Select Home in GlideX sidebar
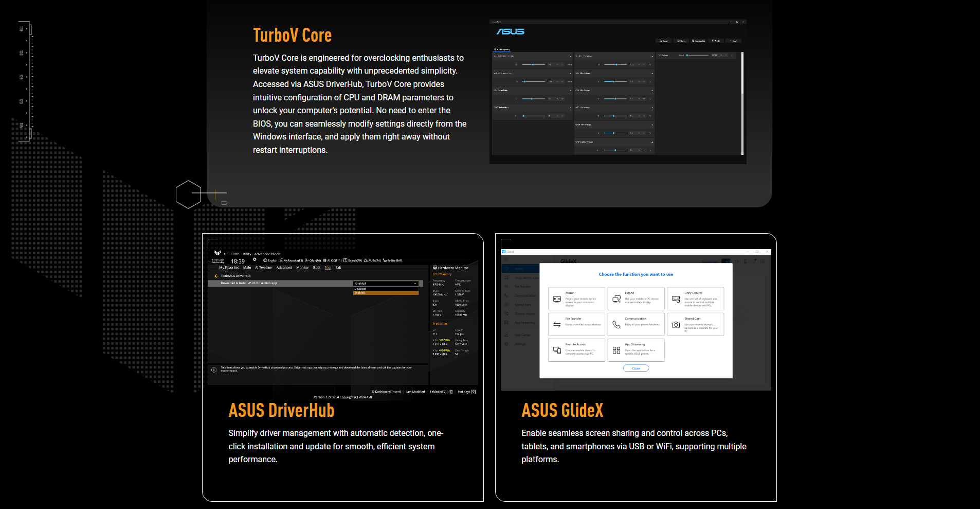The height and width of the screenshot is (509, 980). click(519, 269)
